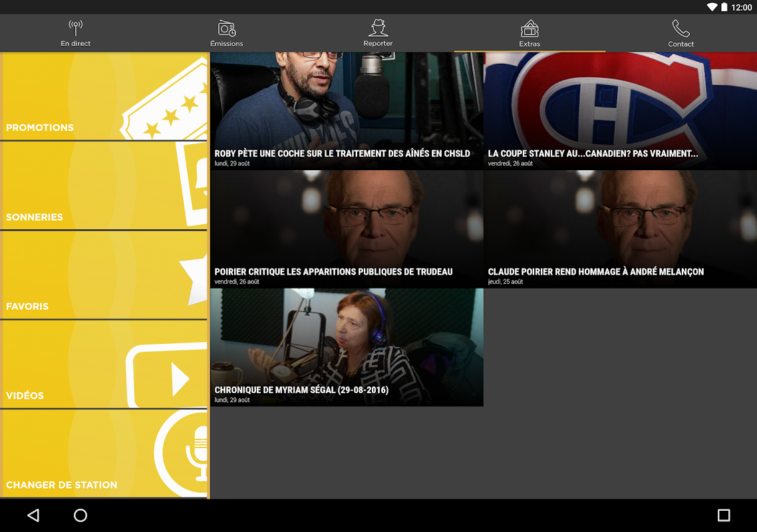
Task: Tap the Sonneries phone bell icon
Action: tap(192, 184)
